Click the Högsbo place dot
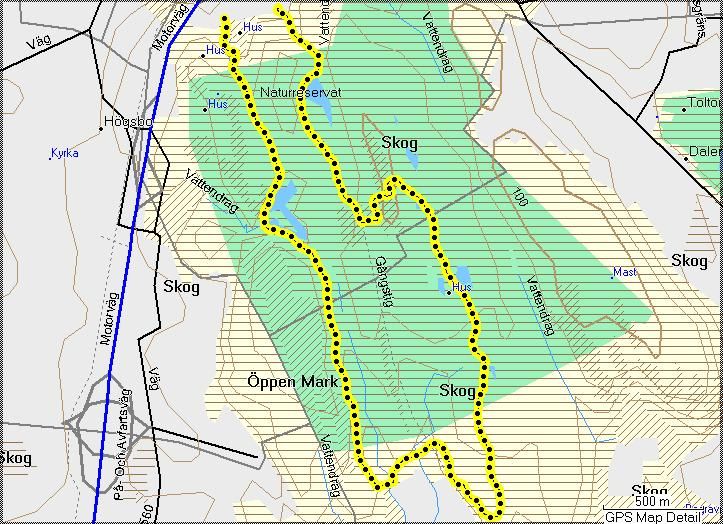The width and height of the screenshot is (723, 524). tap(102, 129)
